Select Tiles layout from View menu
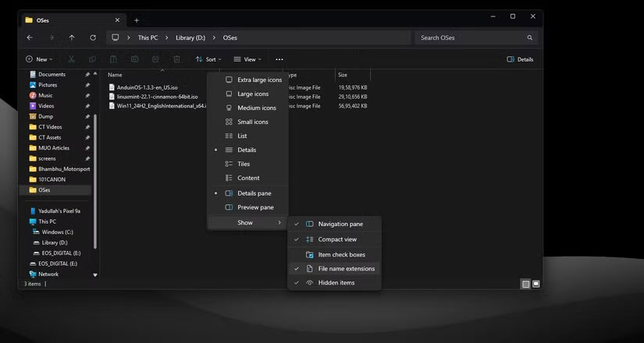This screenshot has height=343, width=644. tap(244, 164)
